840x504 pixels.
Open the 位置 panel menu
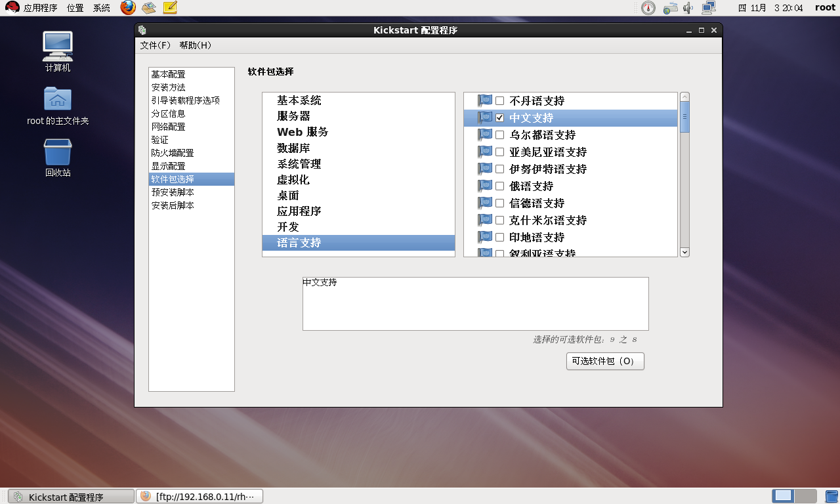pyautogui.click(x=75, y=8)
